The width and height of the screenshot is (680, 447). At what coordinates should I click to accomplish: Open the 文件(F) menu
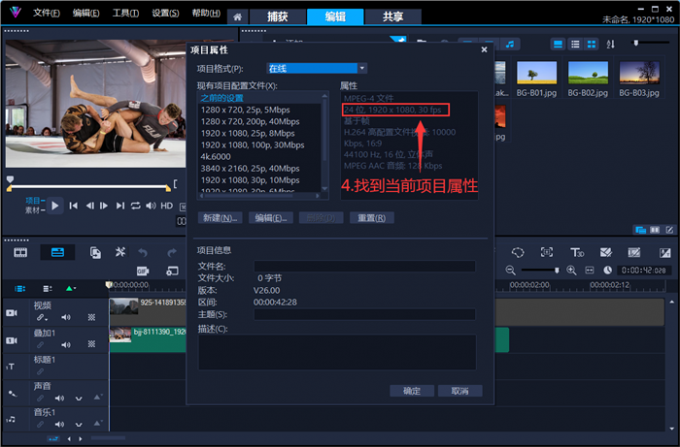click(46, 13)
